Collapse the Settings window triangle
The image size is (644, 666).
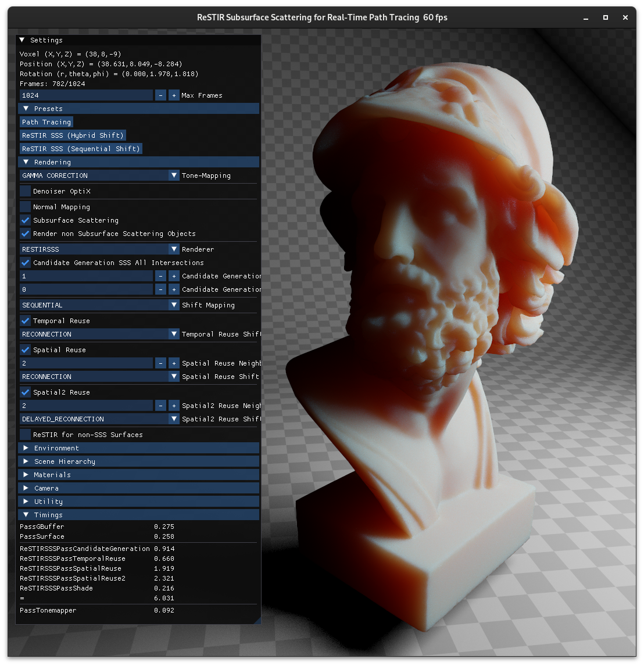pyautogui.click(x=22, y=40)
